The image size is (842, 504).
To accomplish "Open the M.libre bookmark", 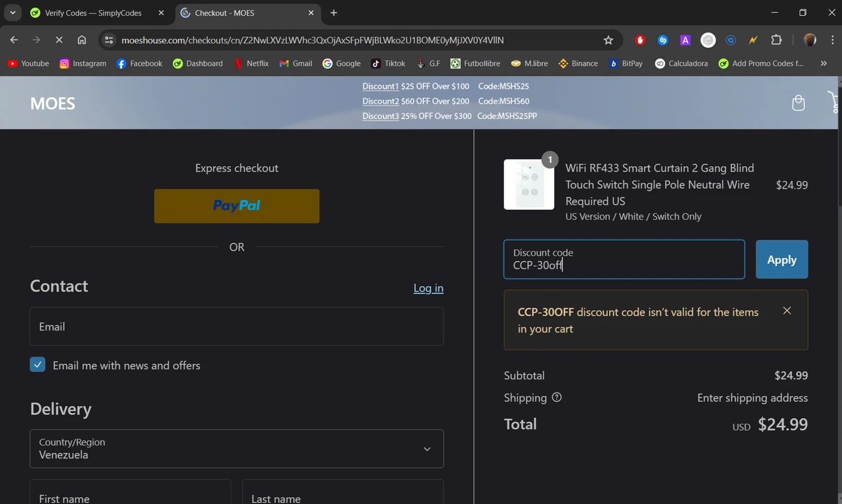I will point(529,63).
